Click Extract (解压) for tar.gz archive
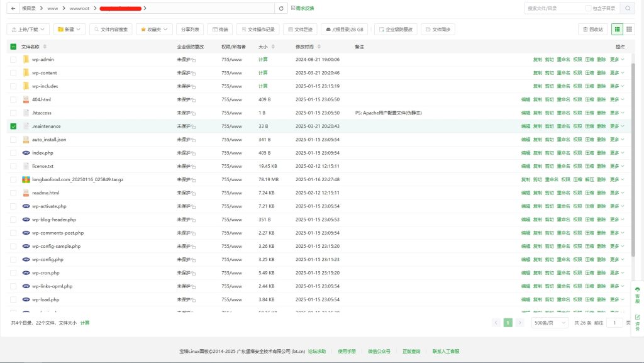The image size is (644, 363). (x=589, y=179)
